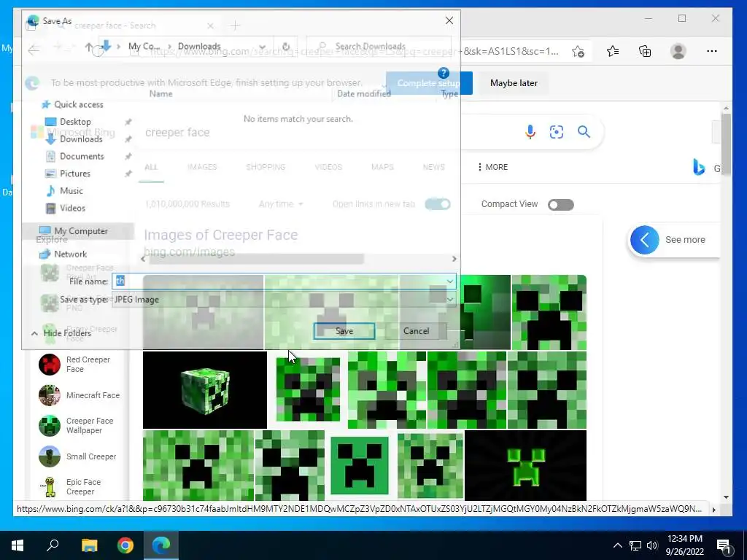The width and height of the screenshot is (747, 560).
Task: Click the Edge icon in taskbar
Action: pos(161,545)
